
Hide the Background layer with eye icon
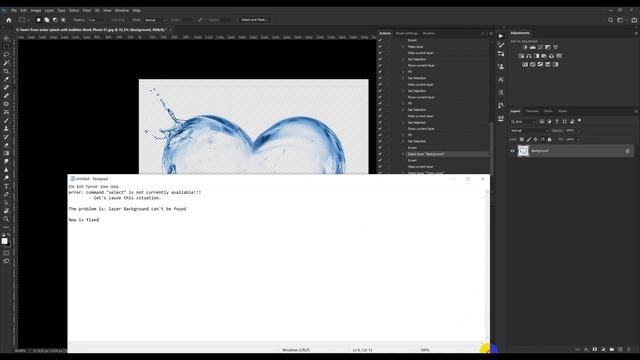tap(513, 151)
